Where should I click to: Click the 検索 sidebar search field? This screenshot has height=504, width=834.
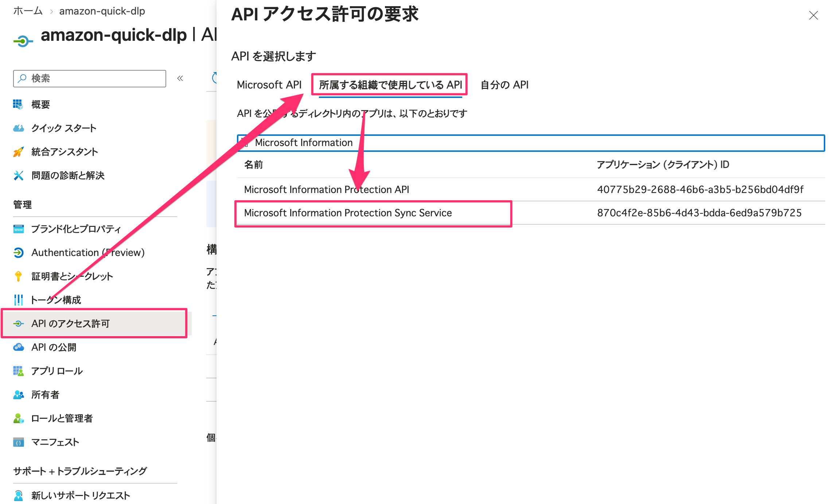(90, 78)
